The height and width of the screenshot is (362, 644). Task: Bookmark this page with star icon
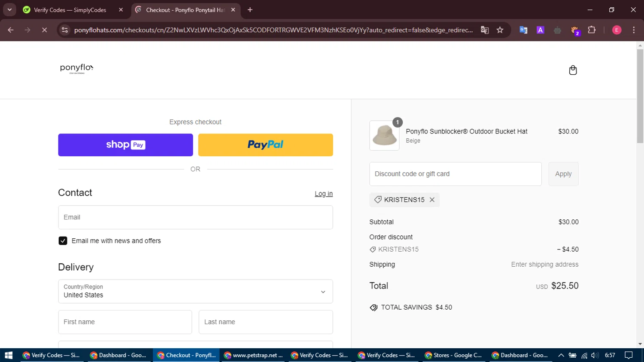(500, 30)
